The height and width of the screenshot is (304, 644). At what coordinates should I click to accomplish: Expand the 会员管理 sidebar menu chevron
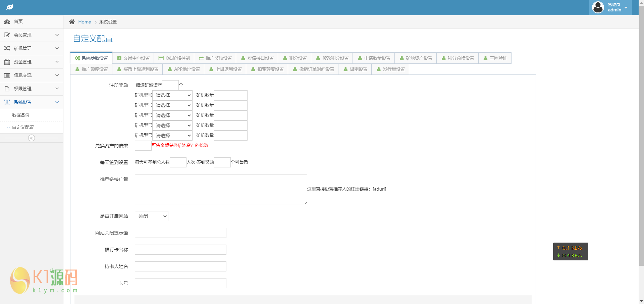click(x=57, y=35)
